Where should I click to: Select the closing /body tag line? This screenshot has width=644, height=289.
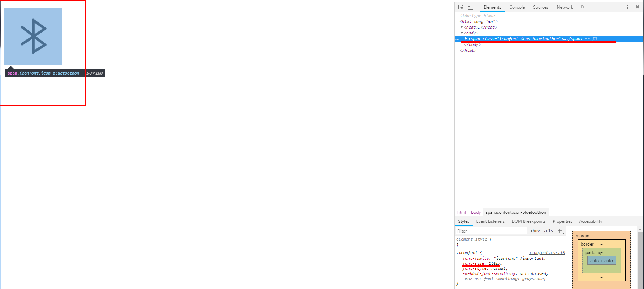click(x=472, y=44)
